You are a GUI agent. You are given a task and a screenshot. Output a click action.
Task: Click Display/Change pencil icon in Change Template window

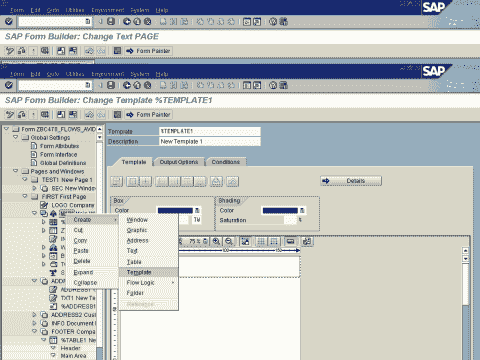click(10, 115)
